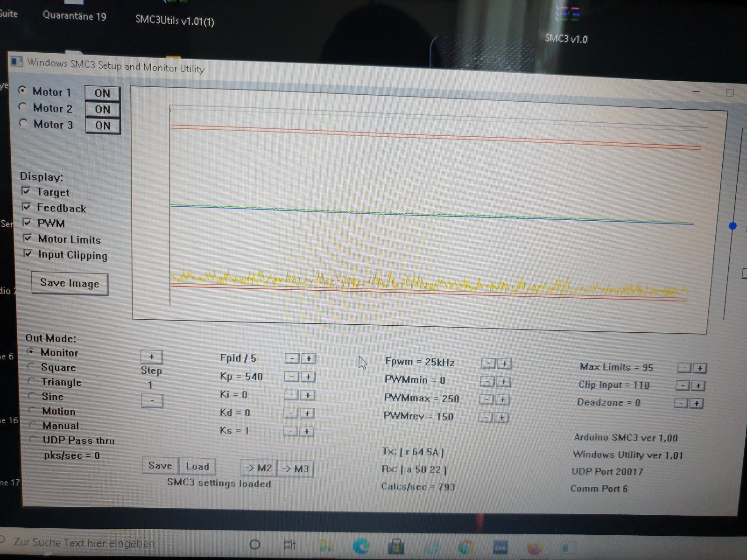The height and width of the screenshot is (560, 747).
Task: Increase Ks value with plus
Action: (306, 431)
